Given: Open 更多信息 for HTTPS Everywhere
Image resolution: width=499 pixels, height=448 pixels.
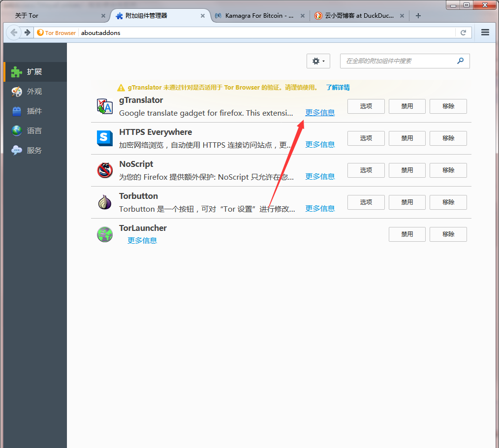Looking at the screenshot, I should pos(320,145).
